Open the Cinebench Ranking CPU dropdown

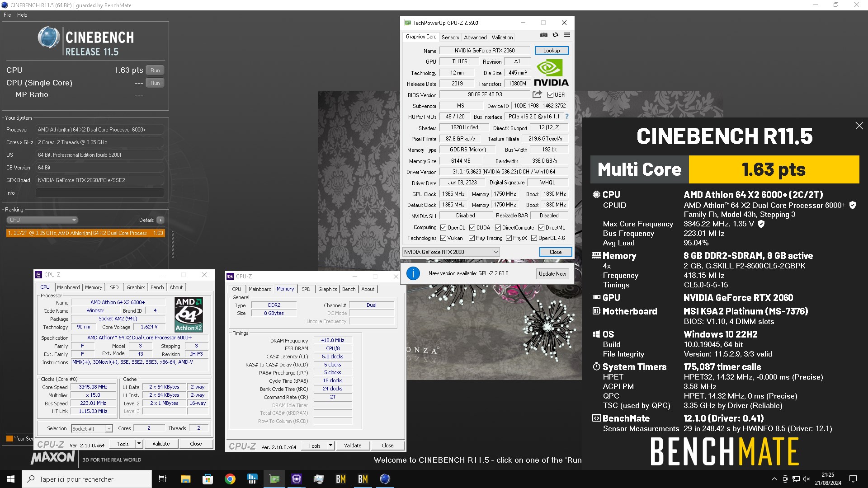coord(42,220)
